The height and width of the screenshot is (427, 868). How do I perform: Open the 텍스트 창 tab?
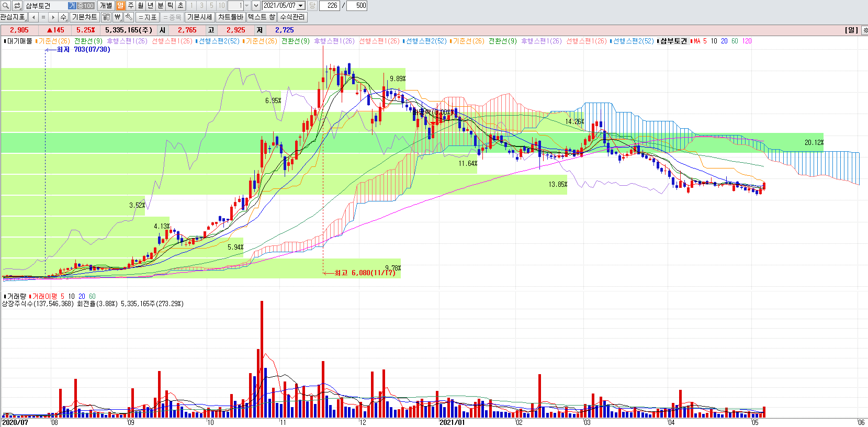(x=261, y=17)
